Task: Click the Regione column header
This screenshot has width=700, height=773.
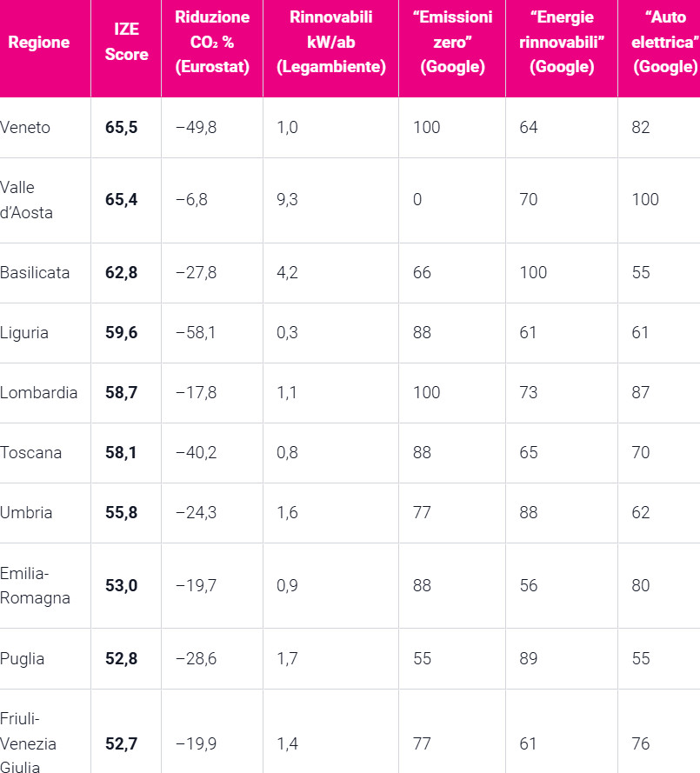Action: coord(39,43)
